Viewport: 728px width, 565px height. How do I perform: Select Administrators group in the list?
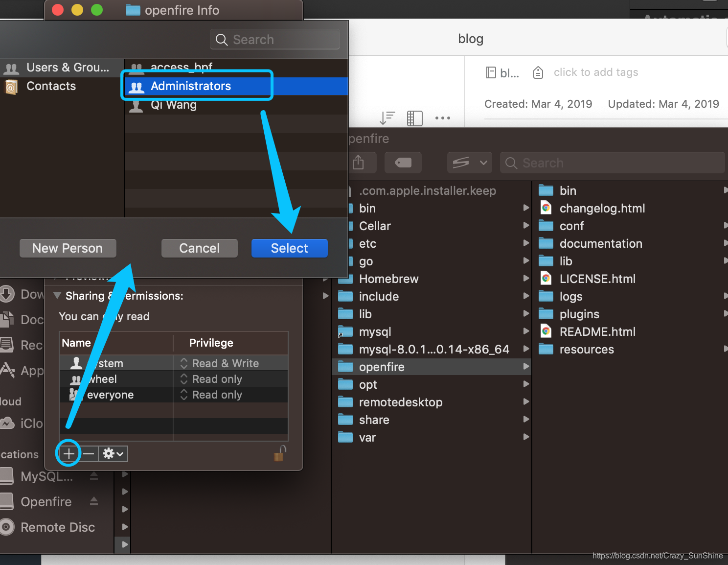pos(236,86)
